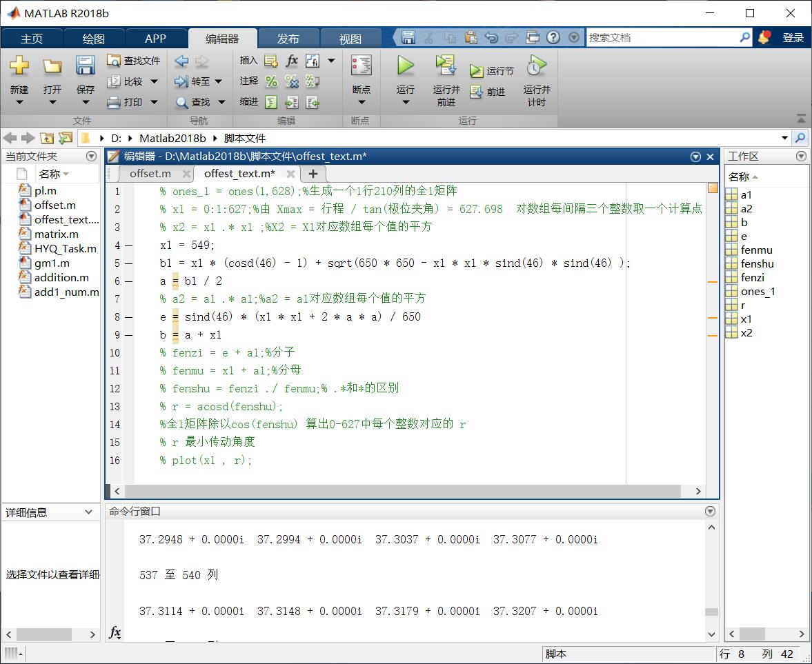
Task: Click the search documentation input field
Action: click(x=662, y=37)
